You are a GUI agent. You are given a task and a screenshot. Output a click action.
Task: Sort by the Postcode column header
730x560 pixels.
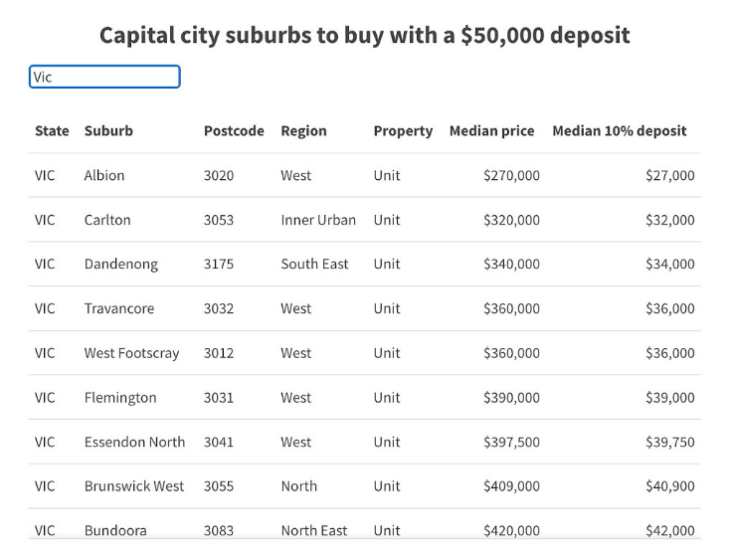pos(234,131)
